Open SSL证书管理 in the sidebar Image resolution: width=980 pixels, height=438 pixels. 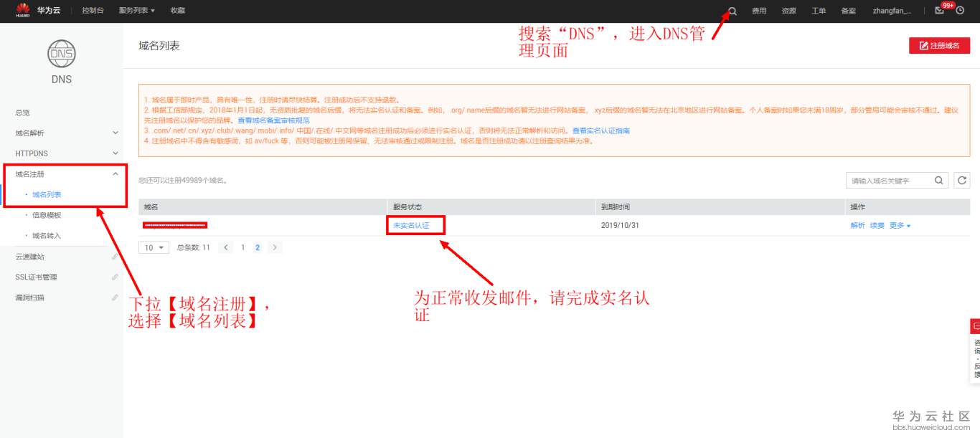tap(36, 277)
